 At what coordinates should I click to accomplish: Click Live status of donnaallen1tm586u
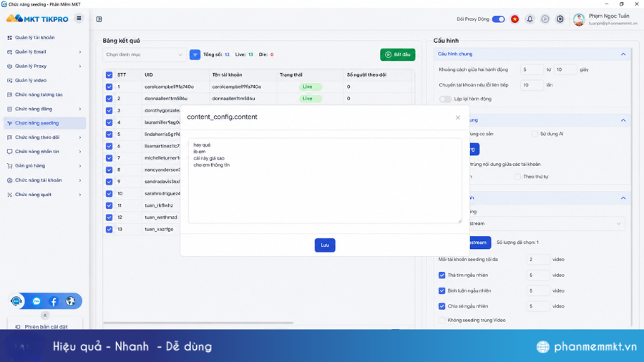pos(310,99)
